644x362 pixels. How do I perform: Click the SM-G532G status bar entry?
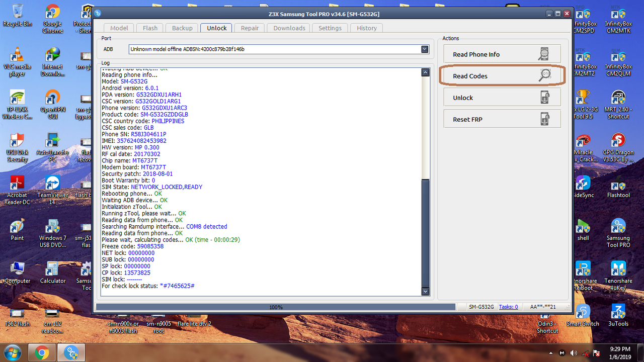click(x=481, y=307)
